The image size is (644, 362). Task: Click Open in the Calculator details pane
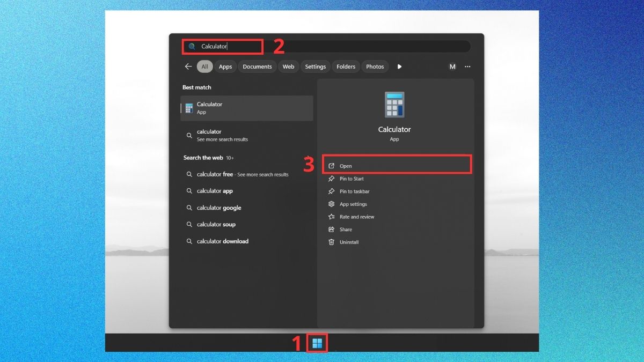point(397,166)
